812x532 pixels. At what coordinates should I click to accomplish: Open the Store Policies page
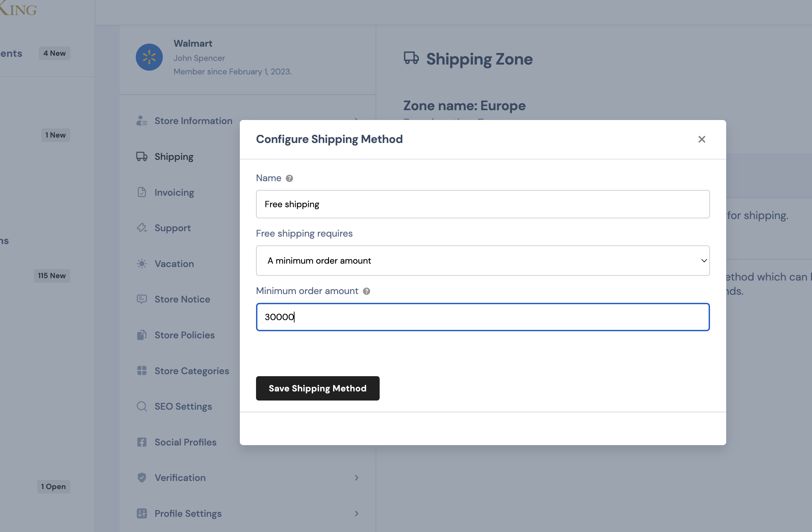[184, 335]
